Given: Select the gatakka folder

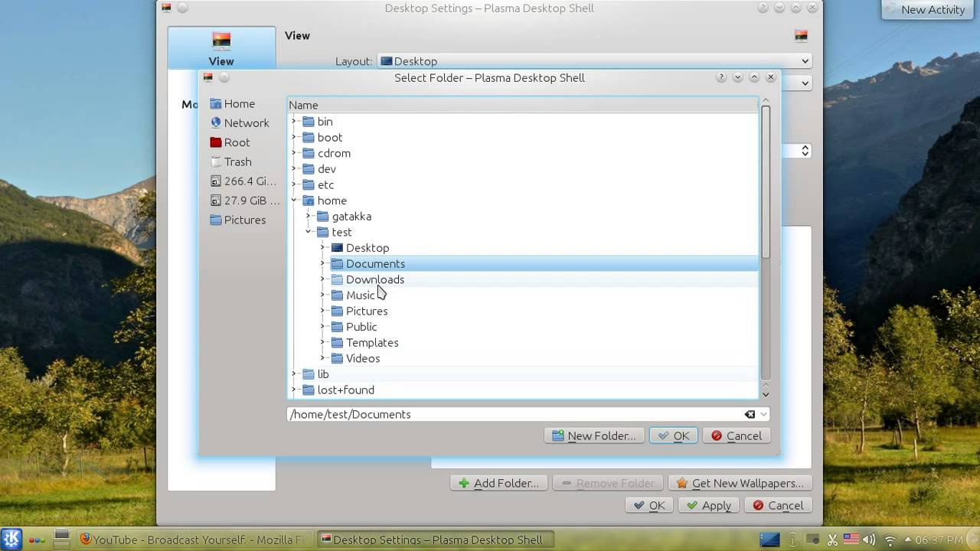Looking at the screenshot, I should coord(345,217).
